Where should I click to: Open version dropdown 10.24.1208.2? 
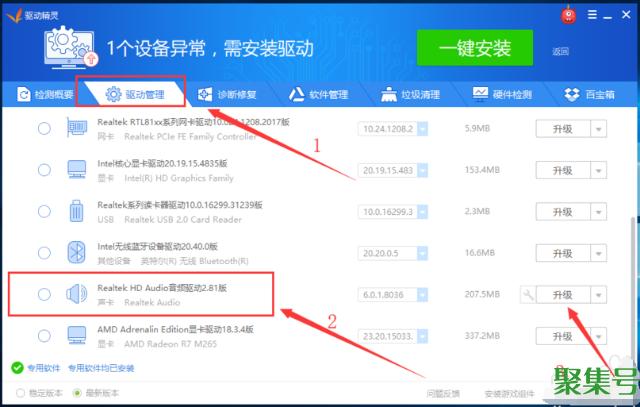pyautogui.click(x=422, y=129)
